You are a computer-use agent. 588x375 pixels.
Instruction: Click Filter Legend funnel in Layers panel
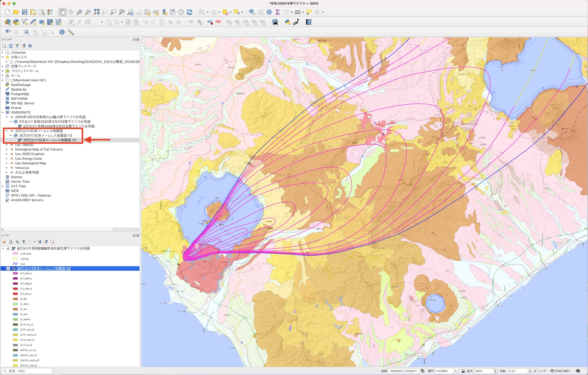24,242
